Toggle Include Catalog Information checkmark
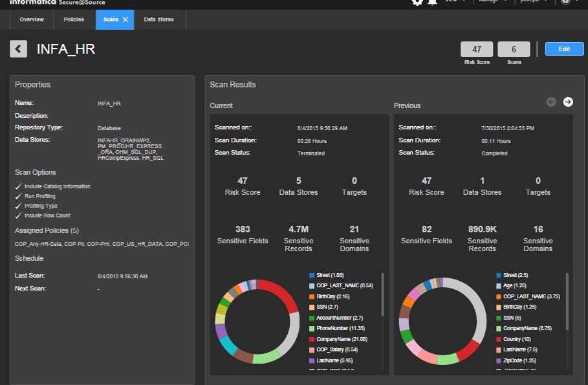 coord(19,186)
